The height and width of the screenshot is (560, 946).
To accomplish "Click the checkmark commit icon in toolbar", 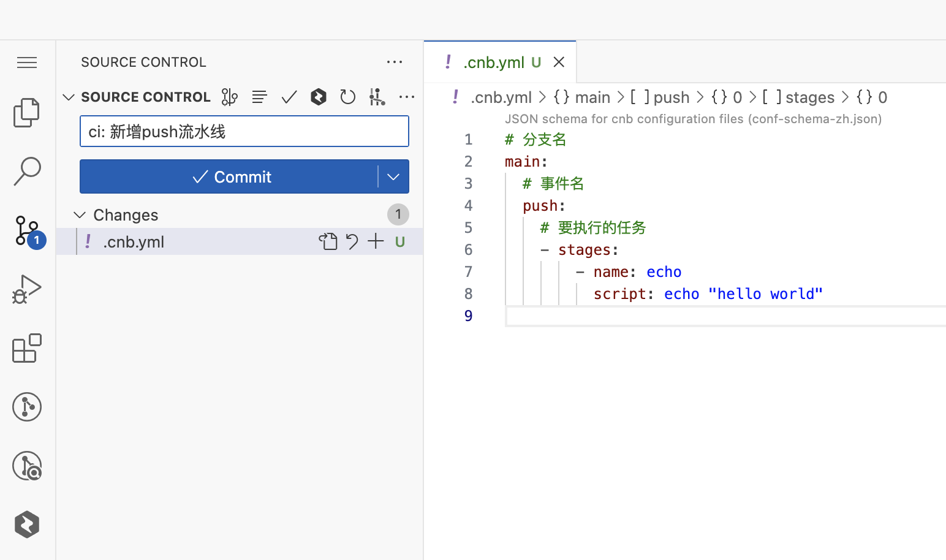I will [289, 97].
